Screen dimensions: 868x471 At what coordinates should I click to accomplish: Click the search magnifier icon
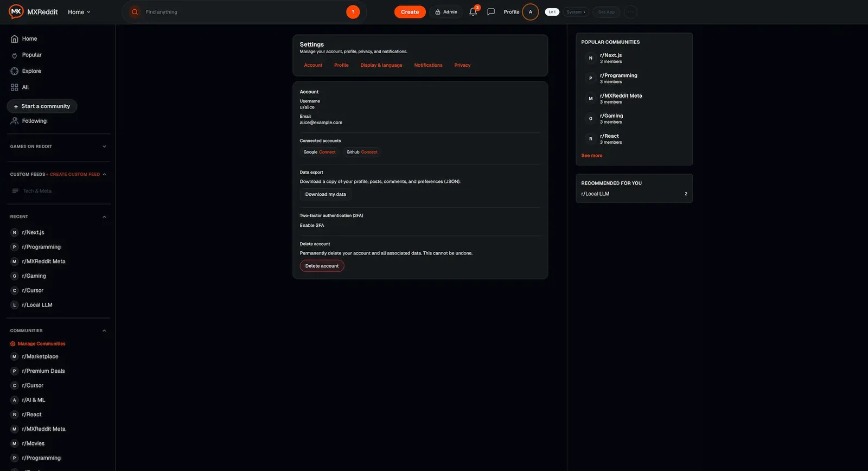(x=135, y=12)
